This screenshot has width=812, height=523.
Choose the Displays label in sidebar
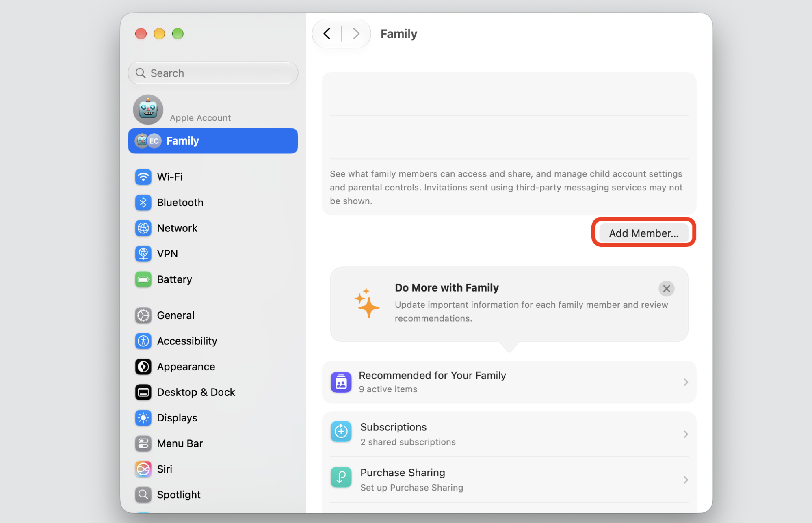(177, 418)
